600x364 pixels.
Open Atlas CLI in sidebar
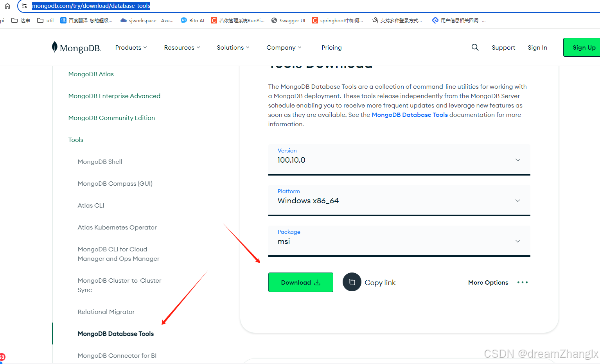click(x=91, y=205)
